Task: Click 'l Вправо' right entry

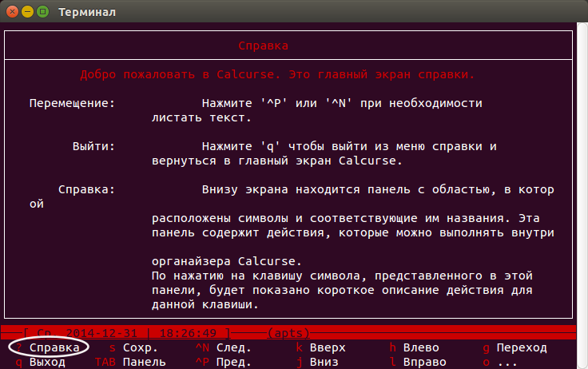Action: tap(418, 363)
